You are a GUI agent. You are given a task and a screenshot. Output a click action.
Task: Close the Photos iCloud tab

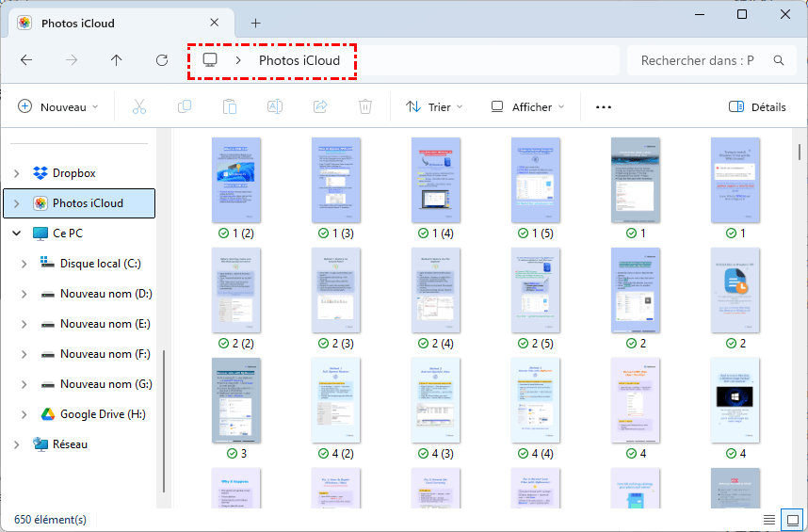pyautogui.click(x=215, y=23)
